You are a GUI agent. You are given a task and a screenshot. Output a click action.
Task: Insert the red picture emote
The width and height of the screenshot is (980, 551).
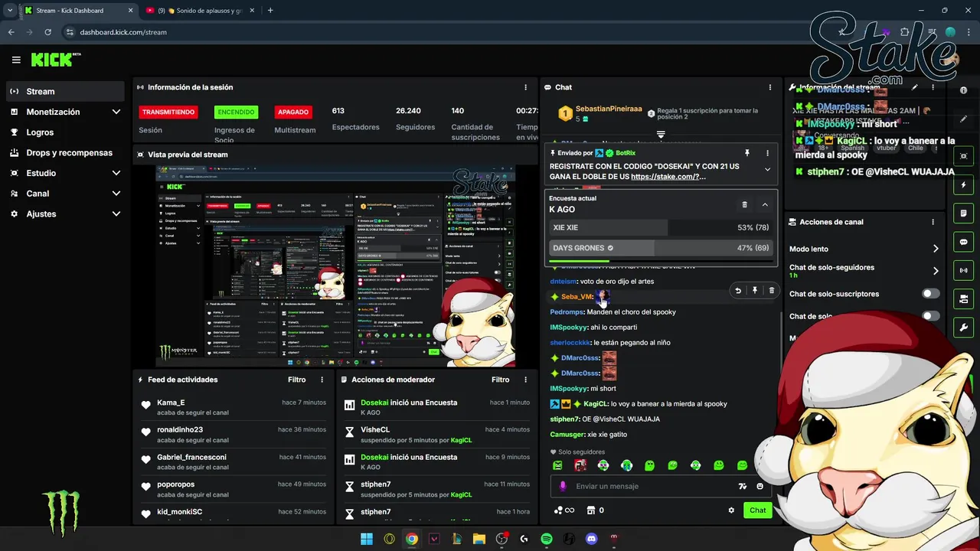(x=580, y=465)
